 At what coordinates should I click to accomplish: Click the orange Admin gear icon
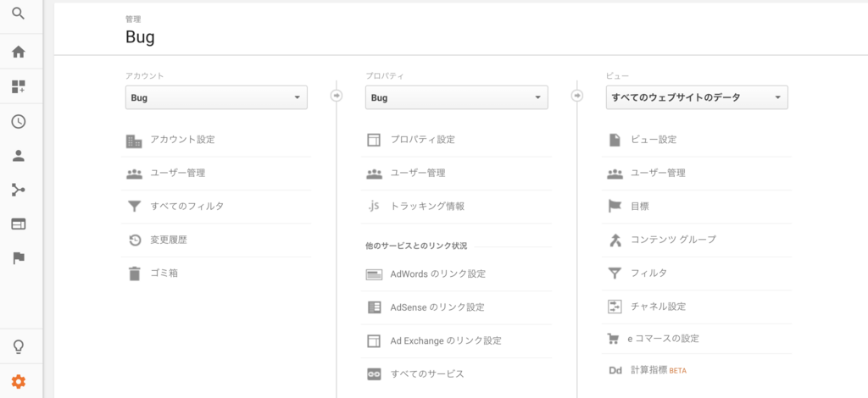click(x=19, y=381)
